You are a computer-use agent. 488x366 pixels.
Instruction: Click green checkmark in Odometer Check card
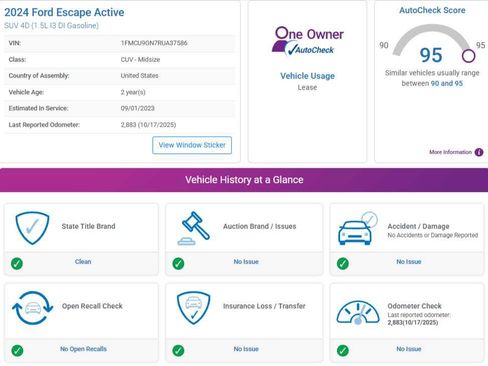tap(343, 350)
